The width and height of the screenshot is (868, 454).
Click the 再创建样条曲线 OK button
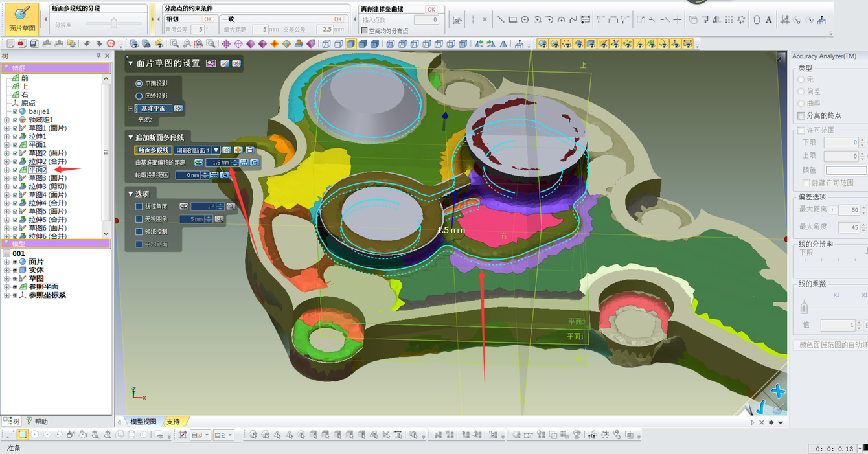tap(431, 9)
